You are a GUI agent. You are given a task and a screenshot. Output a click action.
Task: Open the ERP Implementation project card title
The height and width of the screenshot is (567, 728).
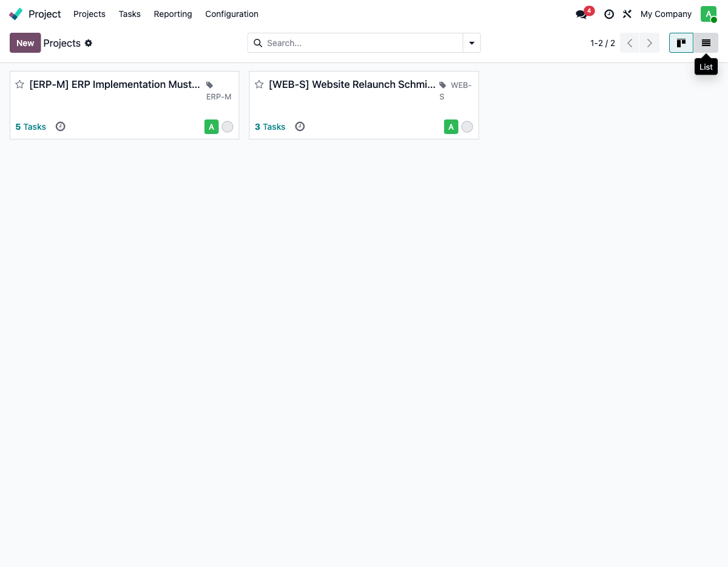pos(115,84)
